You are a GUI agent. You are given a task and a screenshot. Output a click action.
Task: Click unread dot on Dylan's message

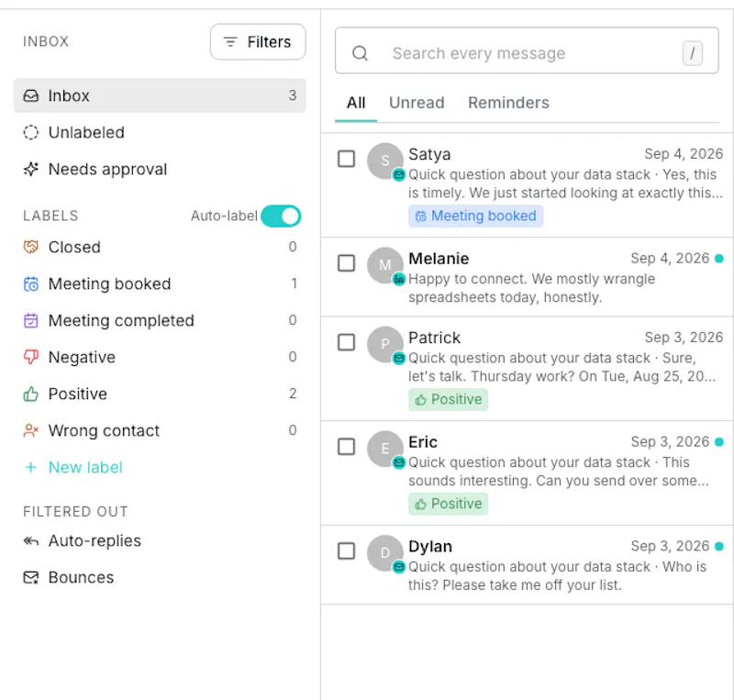pyautogui.click(x=719, y=547)
